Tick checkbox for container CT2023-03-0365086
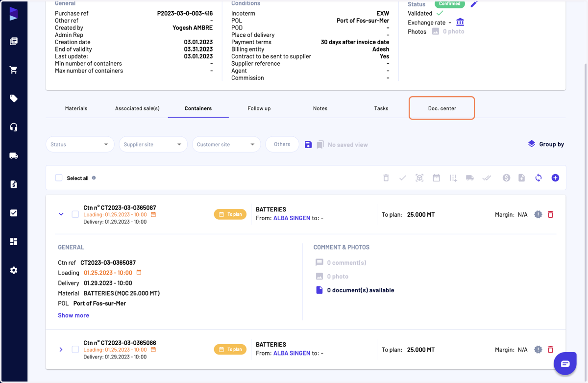 pos(75,350)
